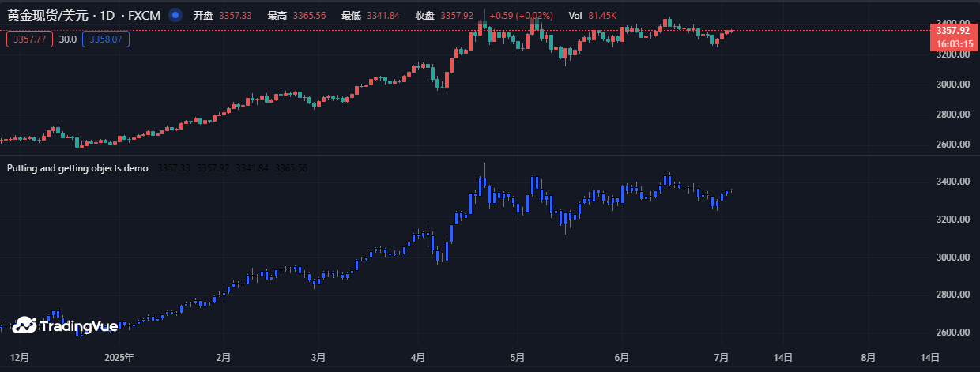980x372 pixels.
Task: Select the Putting and getting objects demo indicator title
Action: pyautogui.click(x=77, y=168)
